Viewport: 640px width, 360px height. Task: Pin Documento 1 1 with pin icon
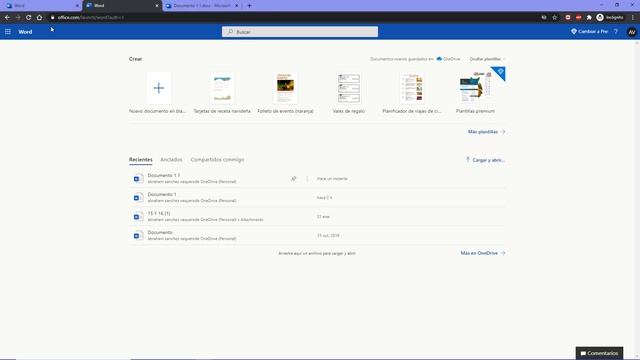(x=293, y=179)
